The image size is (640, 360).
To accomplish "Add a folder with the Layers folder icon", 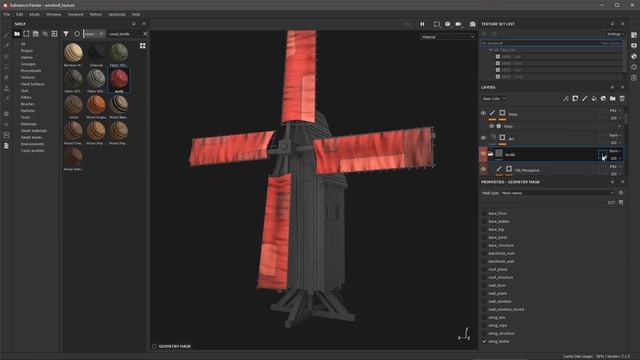I will point(613,99).
